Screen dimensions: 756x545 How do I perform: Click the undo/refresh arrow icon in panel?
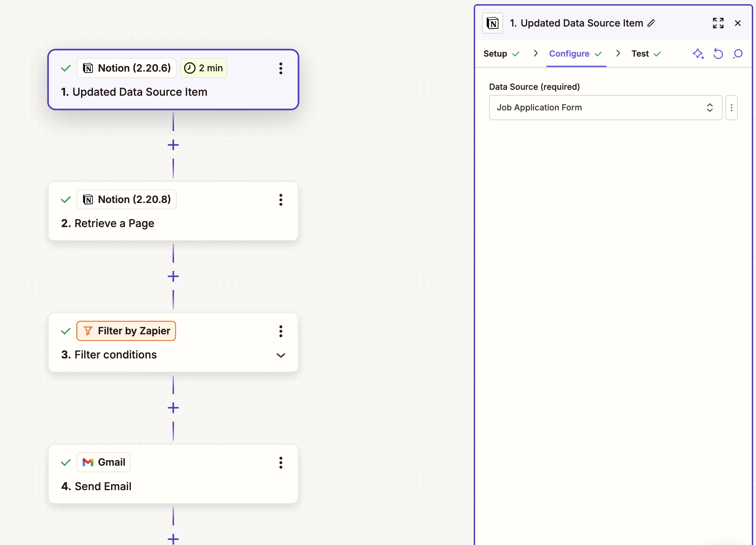click(718, 54)
